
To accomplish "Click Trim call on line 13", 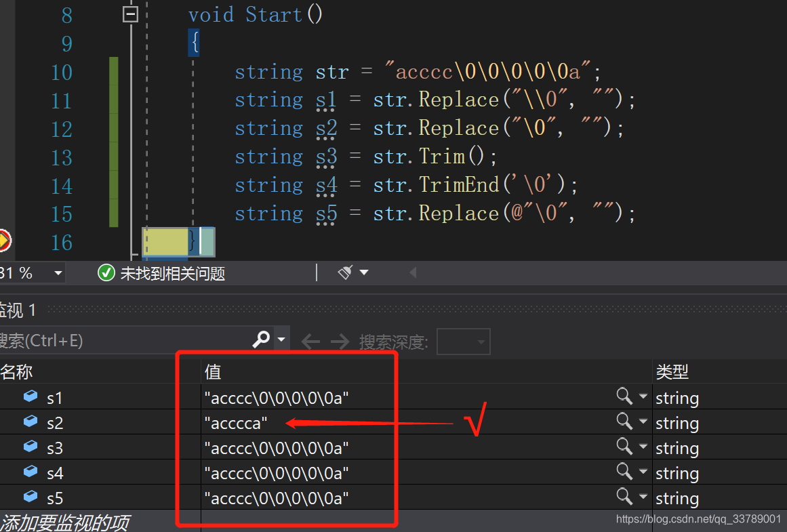I will [x=442, y=156].
